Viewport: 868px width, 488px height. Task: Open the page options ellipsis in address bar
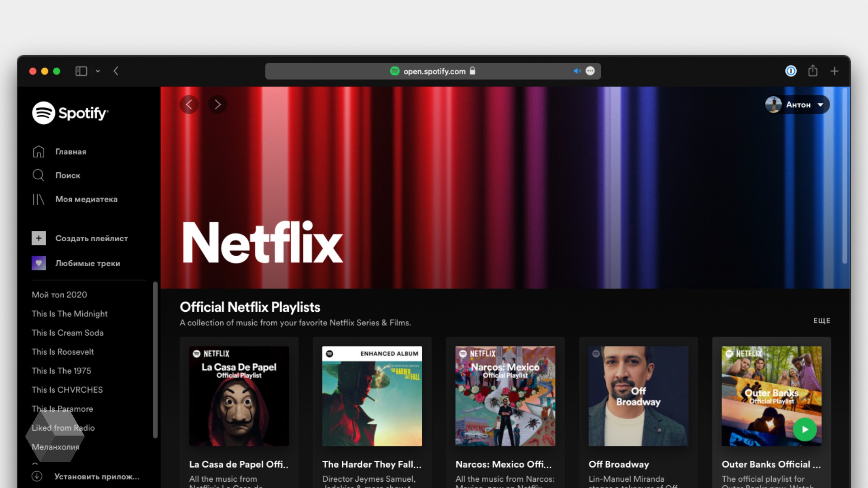click(x=590, y=71)
